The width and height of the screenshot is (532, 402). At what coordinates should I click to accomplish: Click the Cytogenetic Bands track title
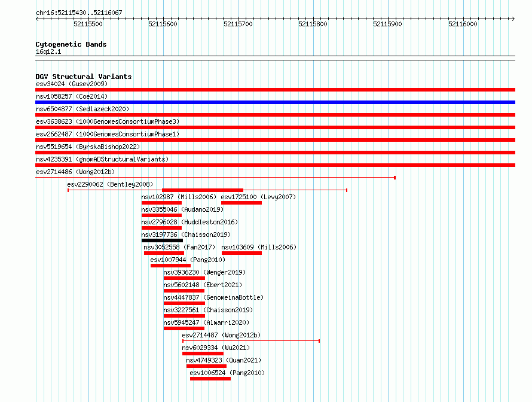pyautogui.click(x=71, y=44)
